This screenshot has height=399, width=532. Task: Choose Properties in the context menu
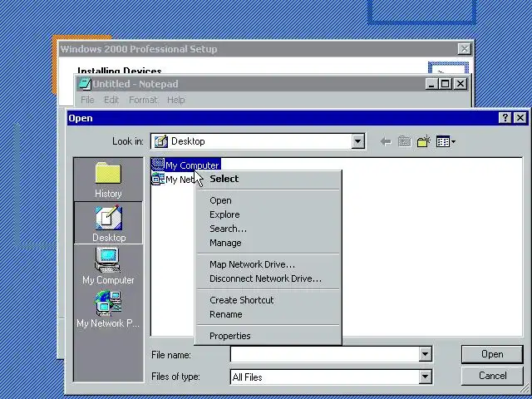pyautogui.click(x=268, y=336)
